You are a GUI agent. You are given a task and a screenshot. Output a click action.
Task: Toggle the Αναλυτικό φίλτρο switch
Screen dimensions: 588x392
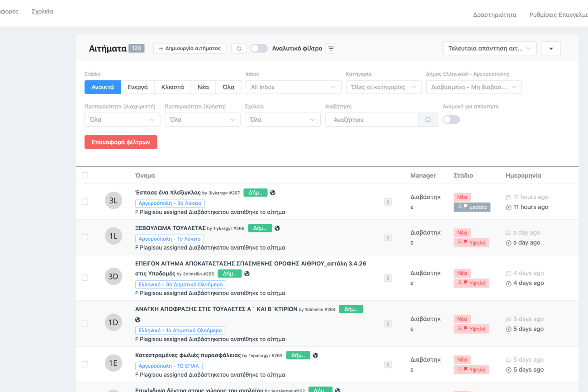pyautogui.click(x=259, y=48)
